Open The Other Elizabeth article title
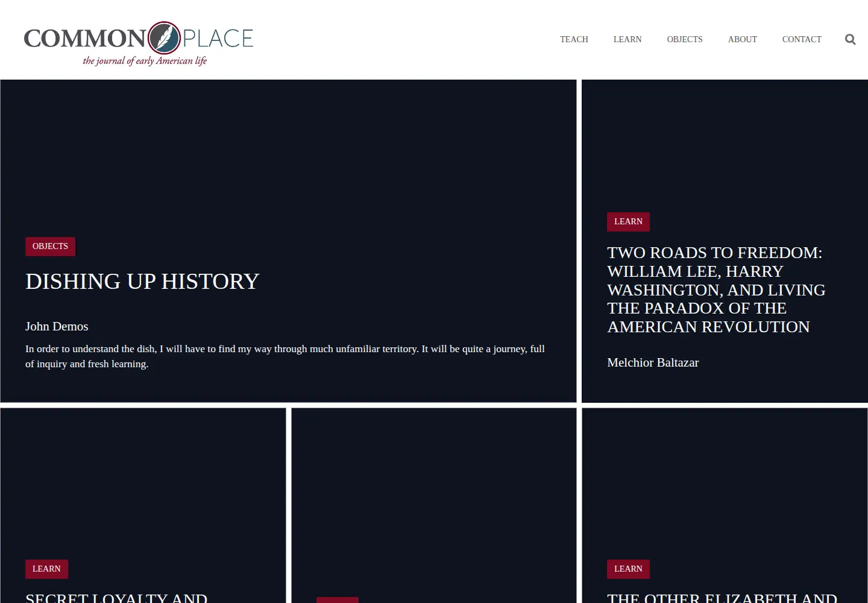This screenshot has width=868, height=603. tap(722, 598)
